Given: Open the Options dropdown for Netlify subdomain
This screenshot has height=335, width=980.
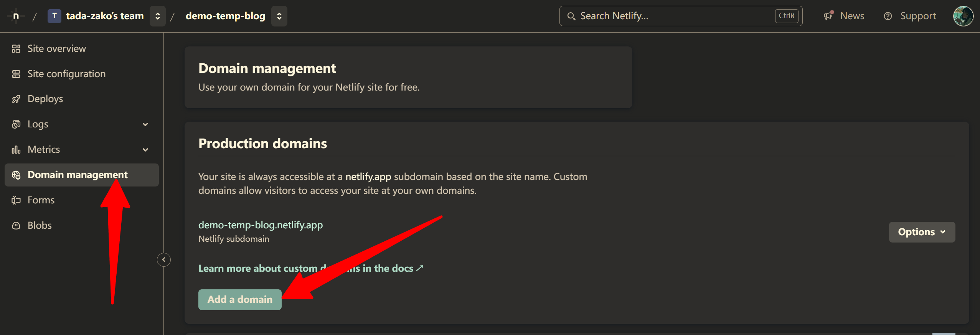Looking at the screenshot, I should point(922,232).
